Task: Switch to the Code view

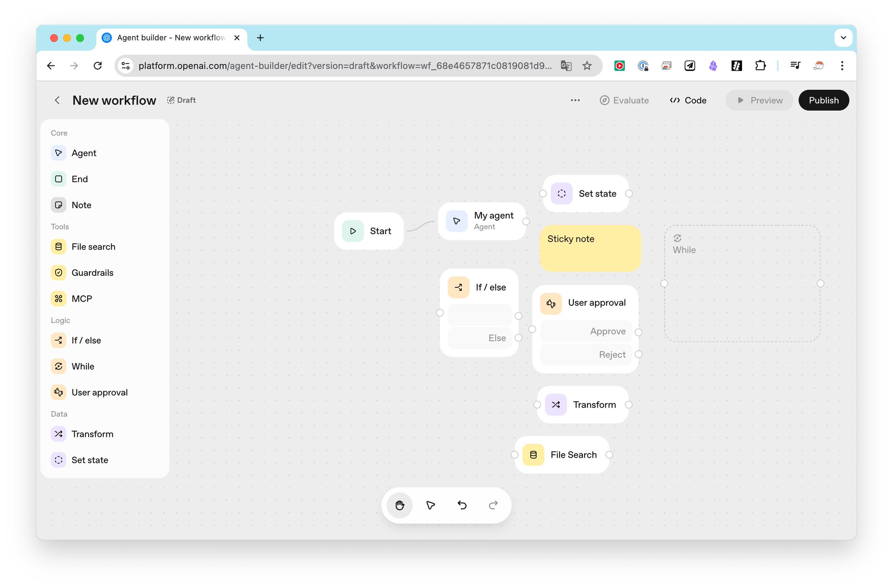Action: 688,100
